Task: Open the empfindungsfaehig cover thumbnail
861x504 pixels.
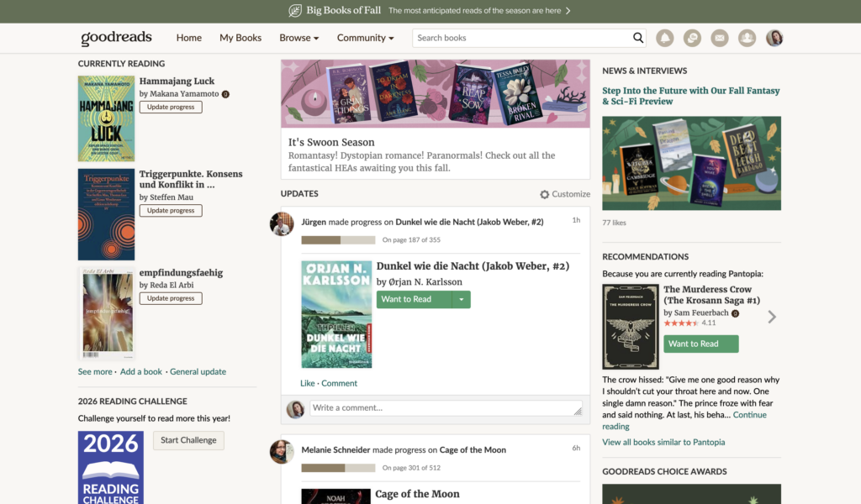Action: (108, 313)
